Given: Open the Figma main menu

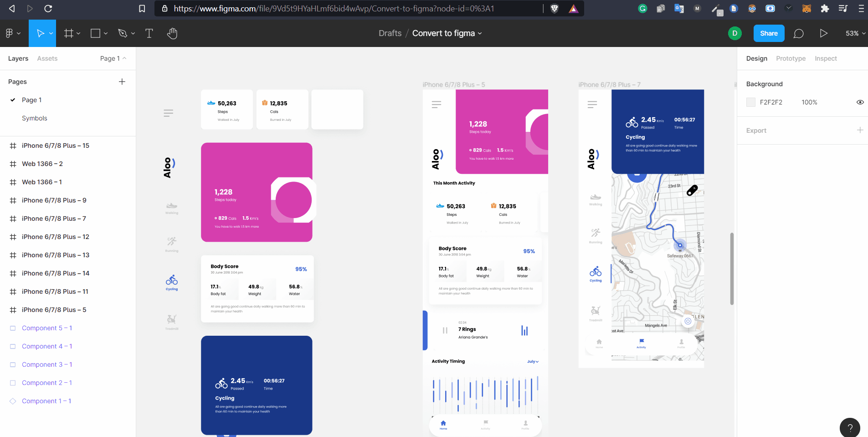Looking at the screenshot, I should point(12,33).
